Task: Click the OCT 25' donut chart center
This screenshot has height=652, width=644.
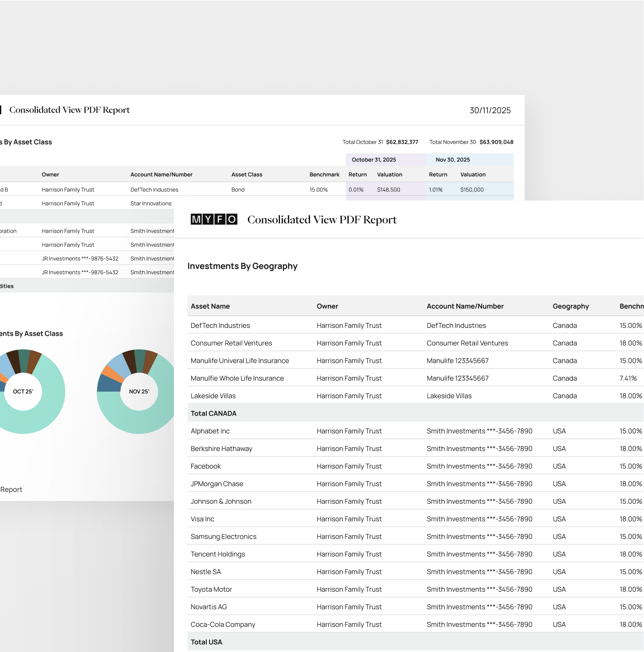Action: 23,392
